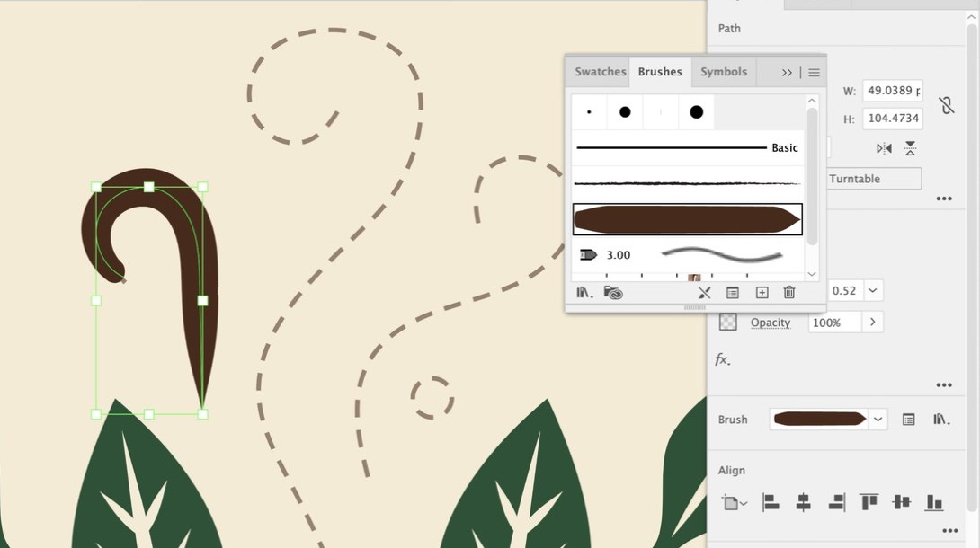Click the Remove Brush Stroke icon
Screen dimensions: 980x548
click(x=704, y=293)
